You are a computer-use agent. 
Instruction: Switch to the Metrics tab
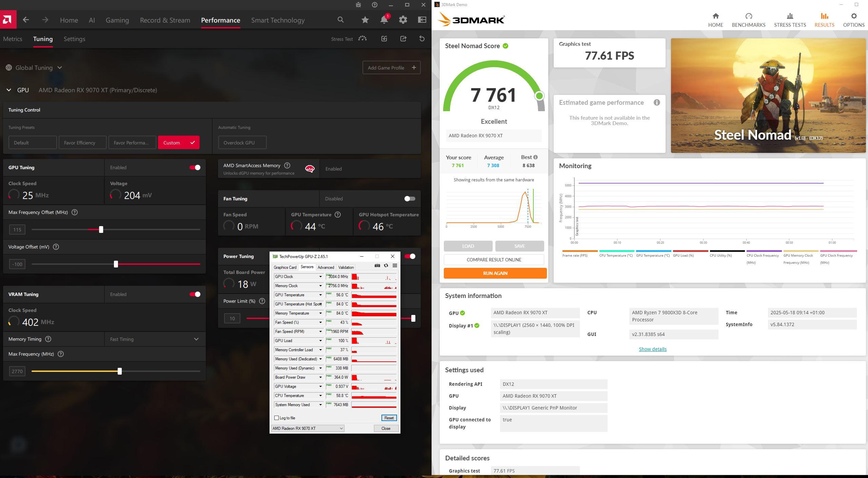[13, 39]
